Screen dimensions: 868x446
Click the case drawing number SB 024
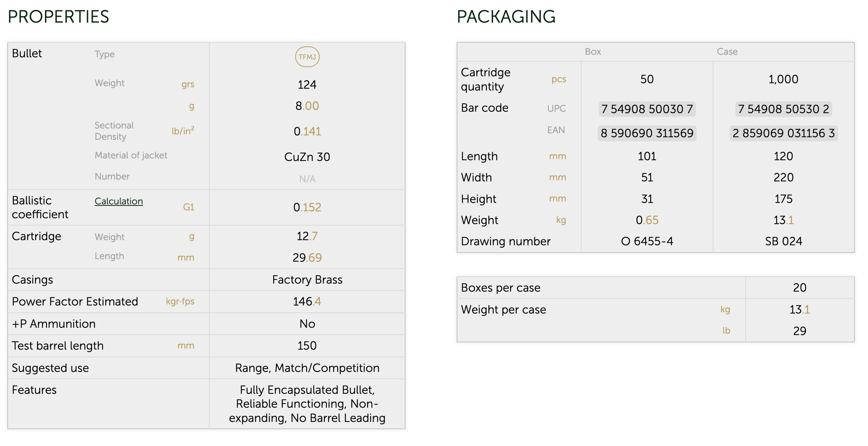tap(783, 241)
